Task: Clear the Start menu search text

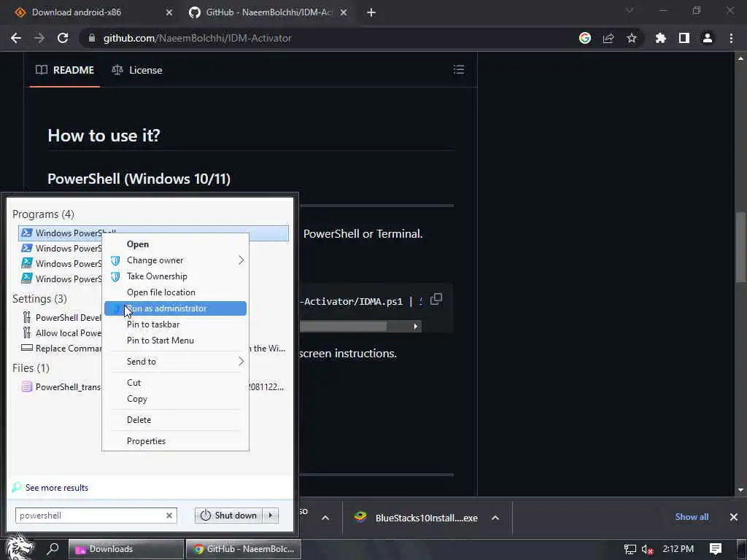Action: pos(169,516)
